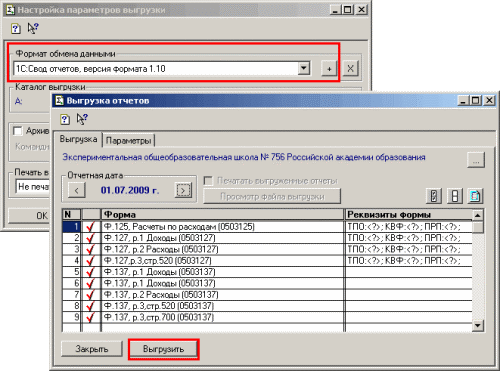Click the N column header

[x=72, y=214]
